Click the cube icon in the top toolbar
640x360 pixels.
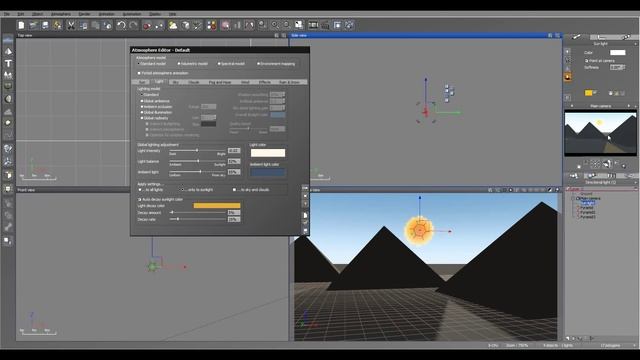[x=186, y=25]
